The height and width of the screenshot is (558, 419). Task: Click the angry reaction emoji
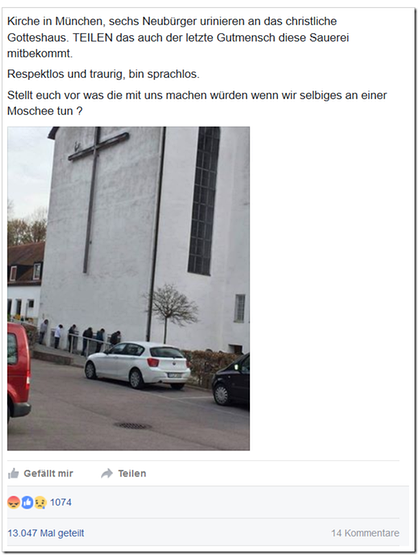pyautogui.click(x=14, y=502)
